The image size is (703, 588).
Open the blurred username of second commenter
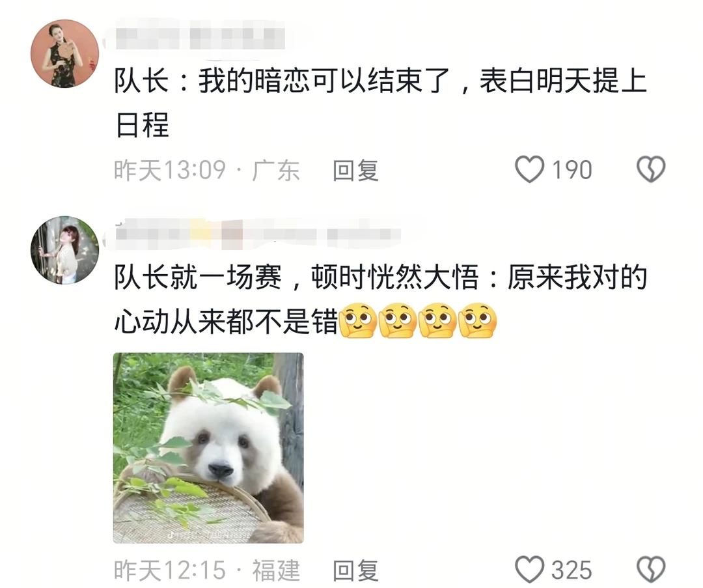(258, 234)
